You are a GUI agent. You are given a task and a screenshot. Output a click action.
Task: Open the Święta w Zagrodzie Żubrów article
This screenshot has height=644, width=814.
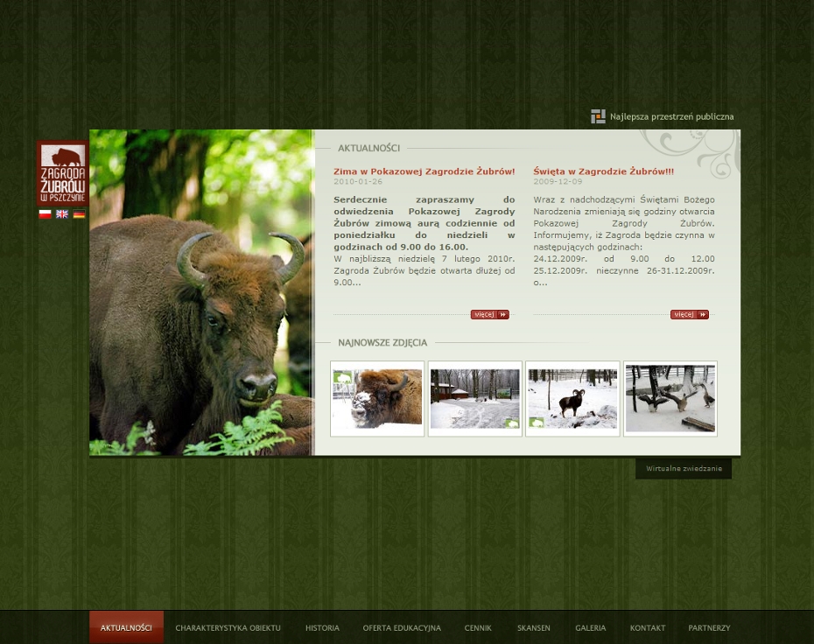(603, 171)
